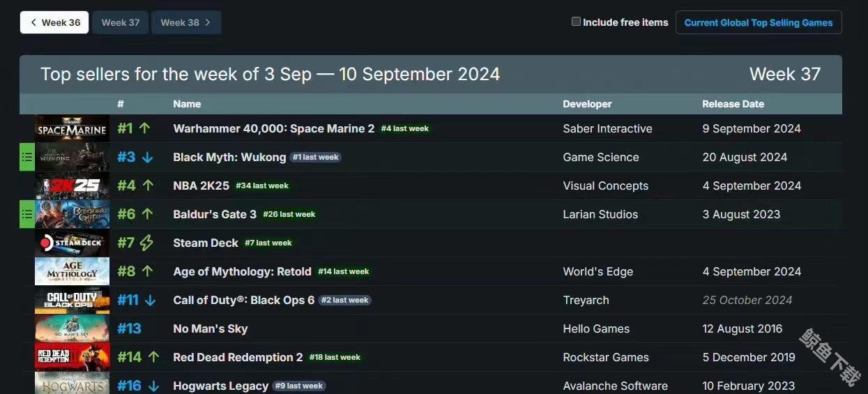The height and width of the screenshot is (394, 868).
Task: Click the Age of Mythology thumbnail image
Action: pos(72,271)
